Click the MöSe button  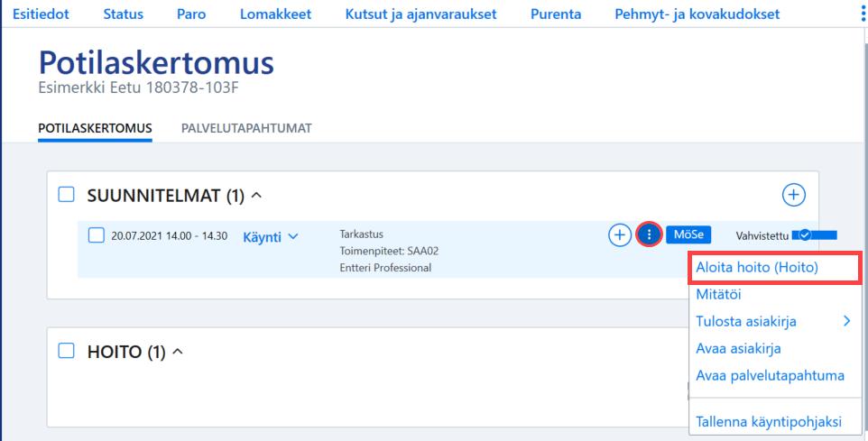tap(688, 234)
